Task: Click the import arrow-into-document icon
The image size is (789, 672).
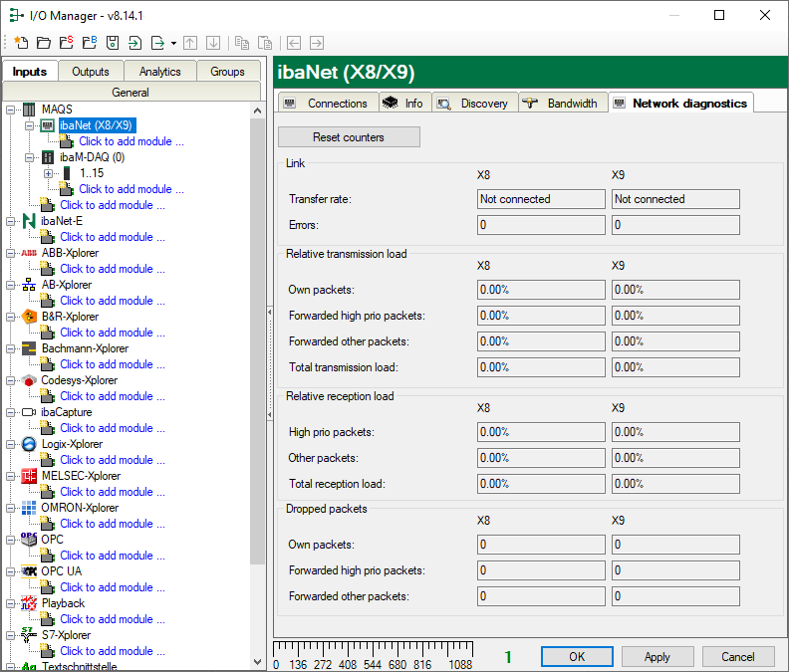Action: [x=134, y=43]
